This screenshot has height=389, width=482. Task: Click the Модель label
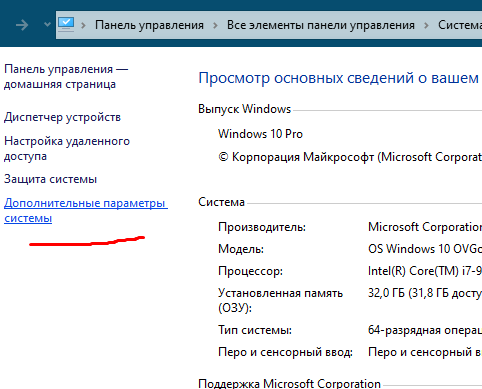pyautogui.click(x=241, y=249)
